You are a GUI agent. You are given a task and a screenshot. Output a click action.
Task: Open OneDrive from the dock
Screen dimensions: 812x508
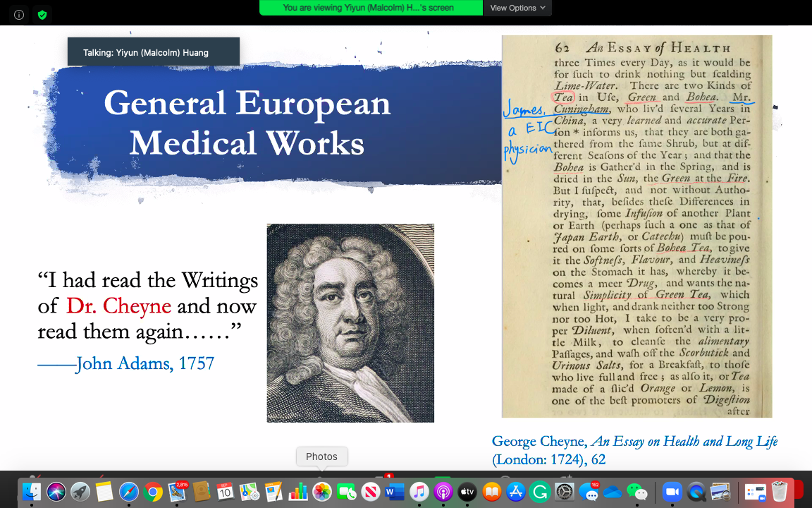613,491
